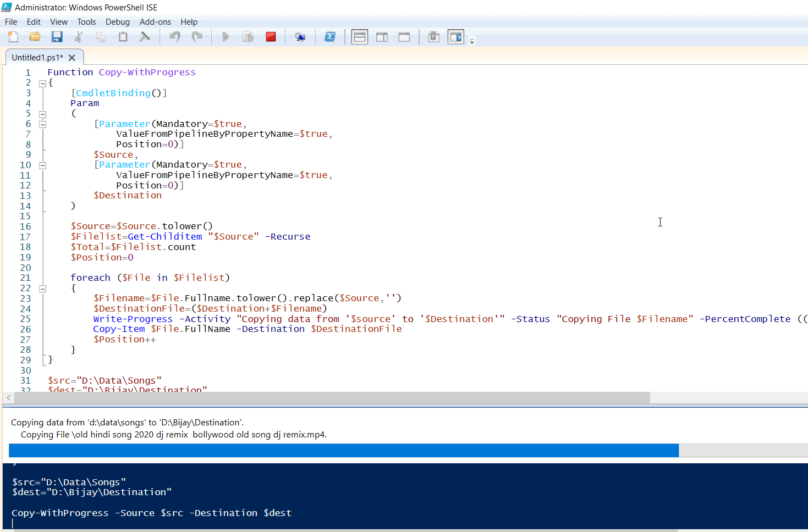The width and height of the screenshot is (808, 532).
Task: Open an existing script
Action: [34, 36]
